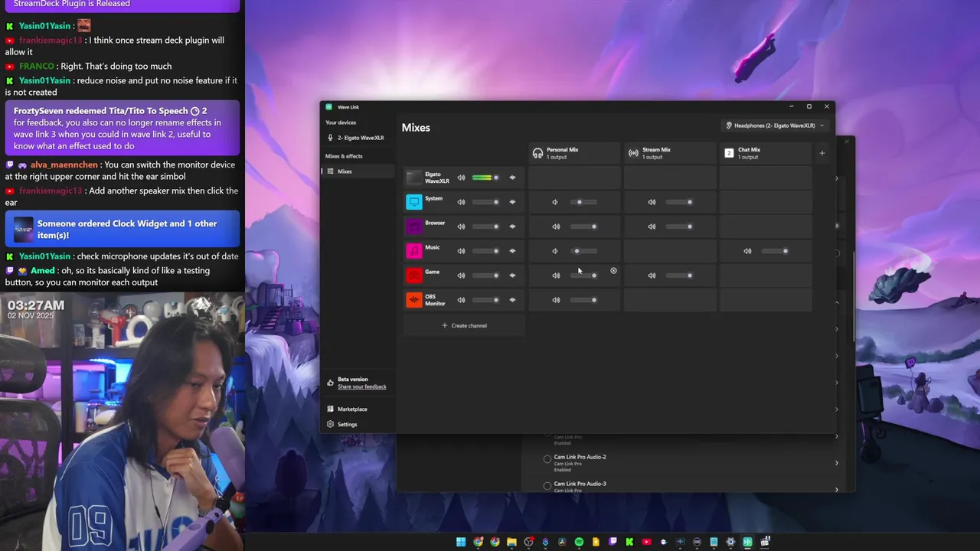Click the Personal Mix headphones icon
Viewport: 980px width, 551px height.
coord(537,153)
